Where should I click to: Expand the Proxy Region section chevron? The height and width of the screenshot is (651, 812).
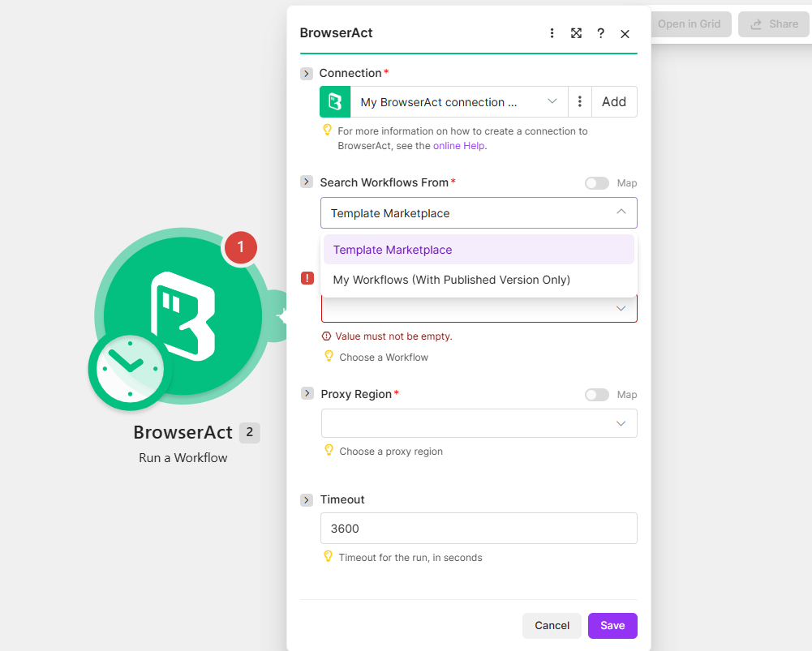[307, 393]
